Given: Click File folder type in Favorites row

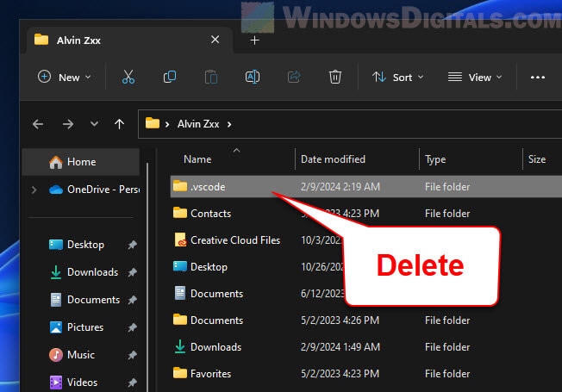Looking at the screenshot, I should coord(447,374).
